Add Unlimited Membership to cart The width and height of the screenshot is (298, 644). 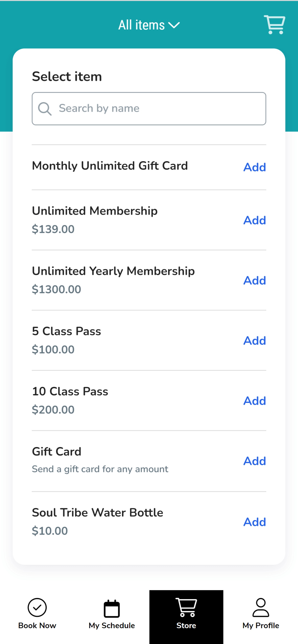click(x=254, y=220)
